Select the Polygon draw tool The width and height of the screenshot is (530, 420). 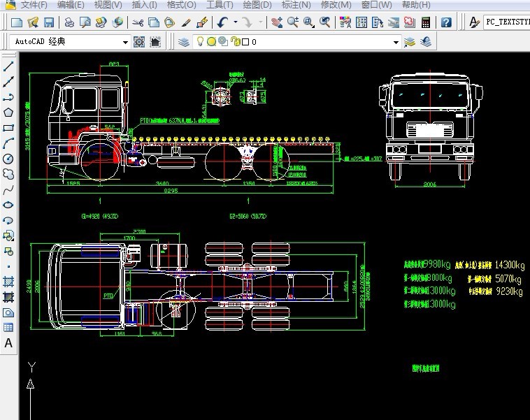pos(8,113)
